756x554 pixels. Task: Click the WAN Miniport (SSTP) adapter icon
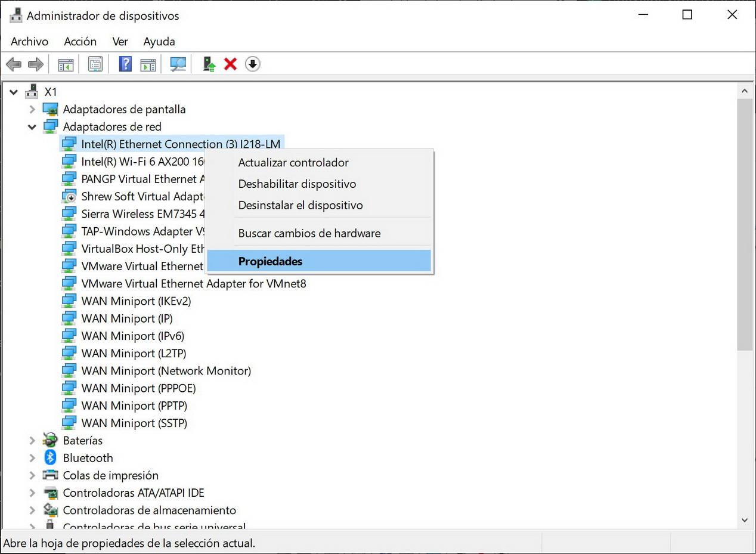click(x=70, y=423)
